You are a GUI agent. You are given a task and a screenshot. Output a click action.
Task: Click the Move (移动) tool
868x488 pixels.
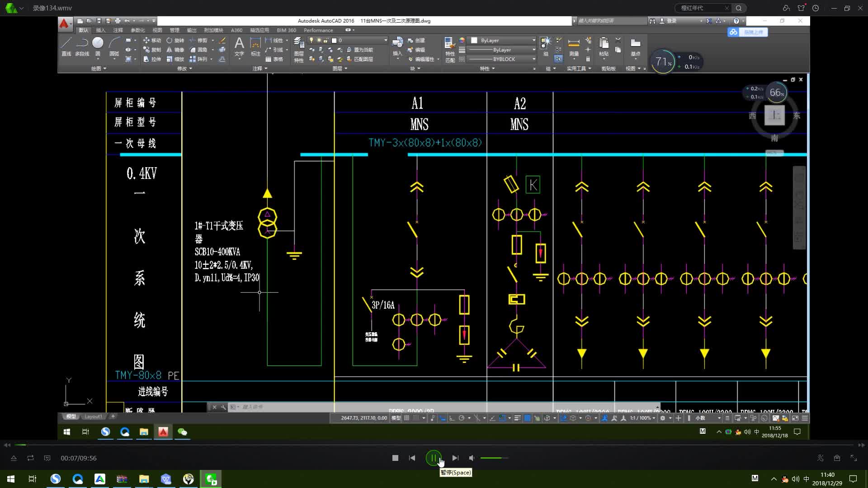[x=152, y=40]
